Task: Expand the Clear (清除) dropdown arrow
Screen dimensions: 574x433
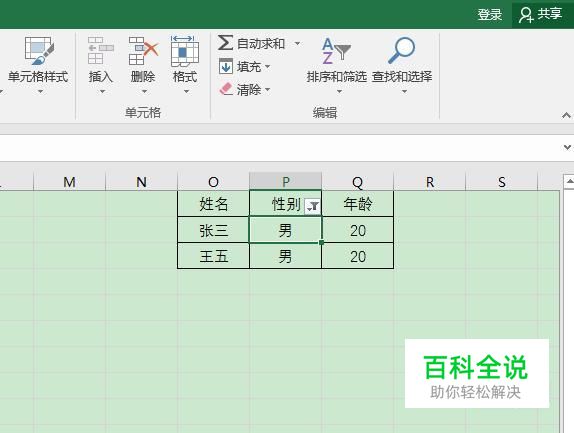Action: coord(267,89)
